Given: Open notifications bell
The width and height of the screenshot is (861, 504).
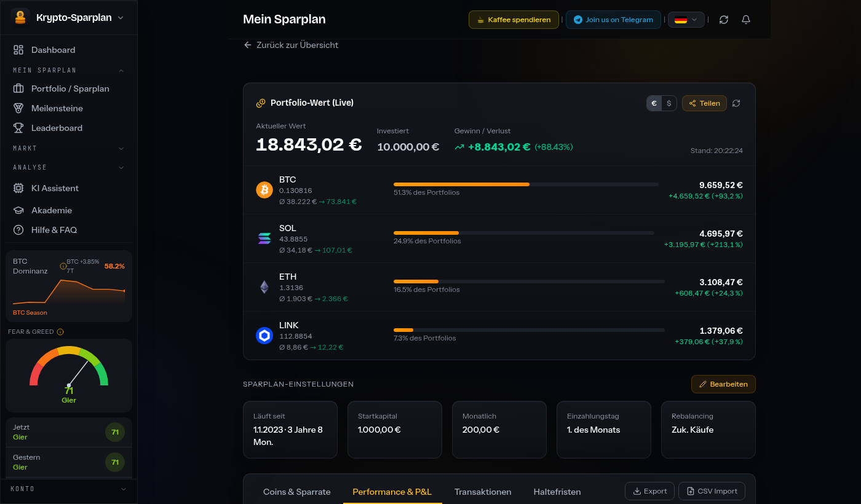Looking at the screenshot, I should click(746, 20).
